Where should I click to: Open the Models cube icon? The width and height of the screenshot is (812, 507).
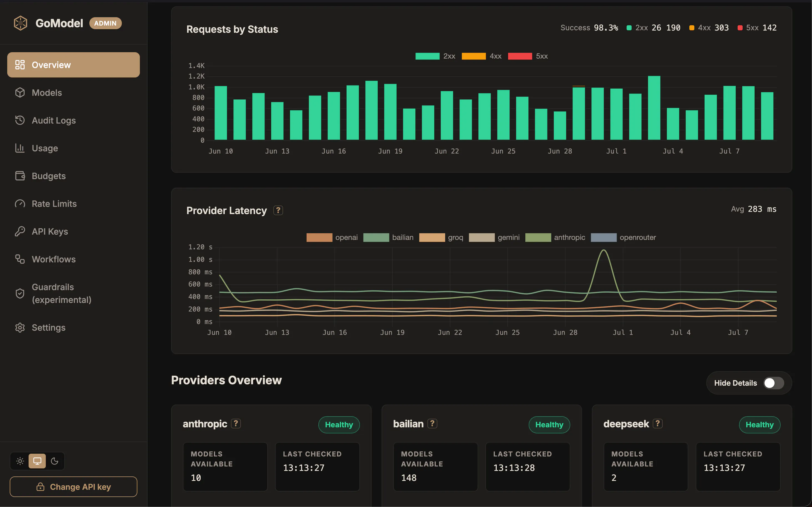[20, 92]
